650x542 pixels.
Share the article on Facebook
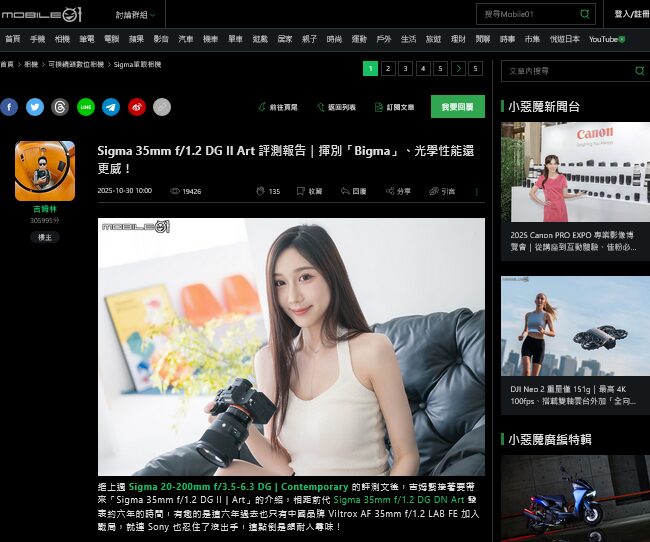click(9, 107)
